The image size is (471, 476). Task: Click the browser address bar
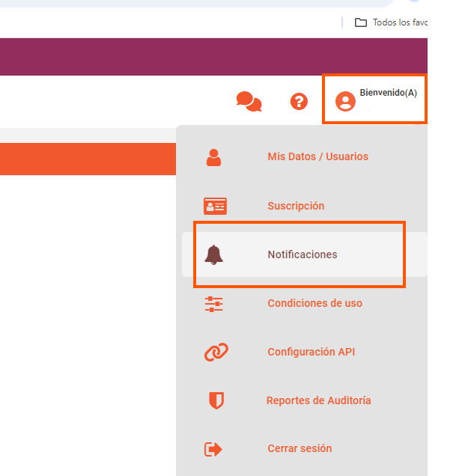[x=187, y=3]
